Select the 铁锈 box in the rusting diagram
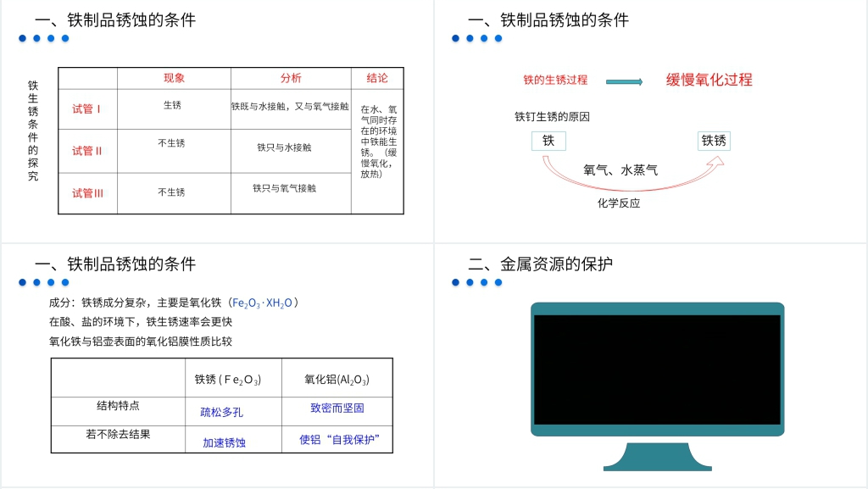Viewport: 868px width, 489px height. tap(714, 141)
